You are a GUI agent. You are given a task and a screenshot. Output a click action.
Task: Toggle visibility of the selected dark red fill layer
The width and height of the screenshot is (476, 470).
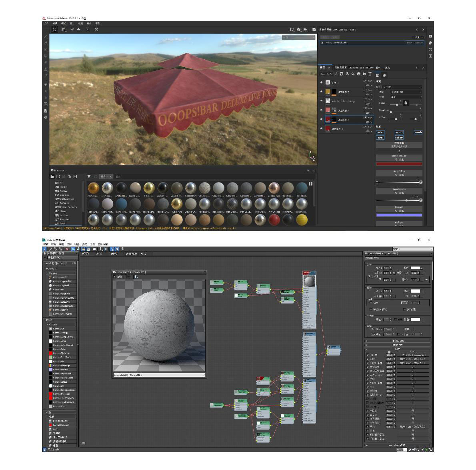(x=322, y=119)
